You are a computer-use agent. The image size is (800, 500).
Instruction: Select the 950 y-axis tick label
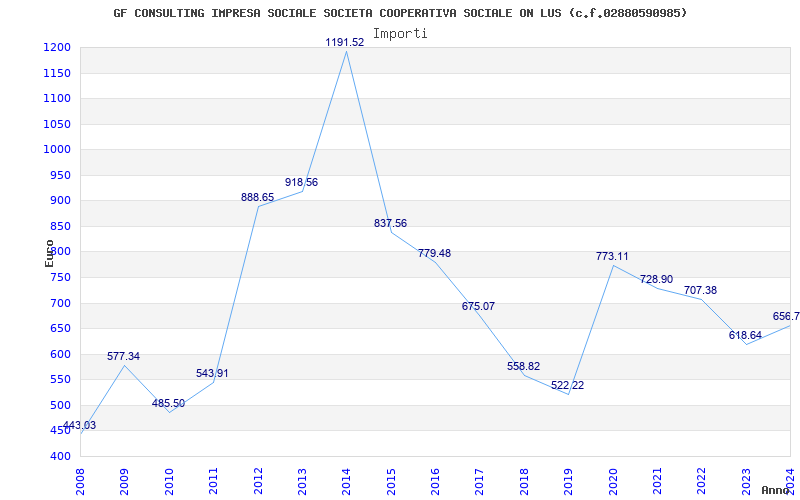(x=60, y=175)
